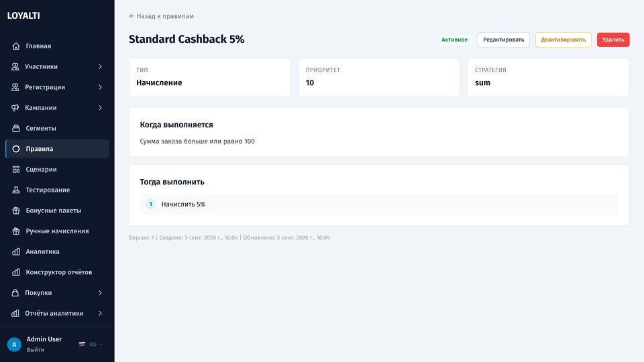Click the Admin User avatar circle
Image resolution: width=644 pixels, height=362 pixels.
click(14, 345)
